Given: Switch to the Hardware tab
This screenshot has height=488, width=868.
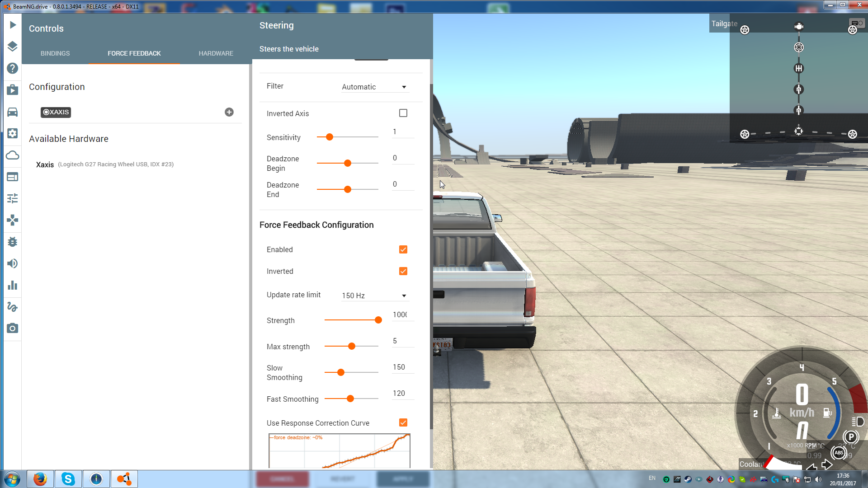Looking at the screenshot, I should [x=216, y=53].
